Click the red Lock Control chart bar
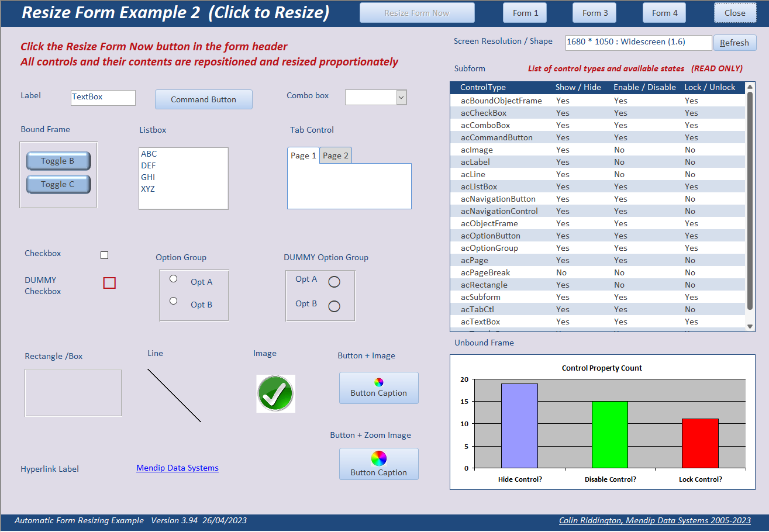Screen dimensions: 769x532 tap(701, 443)
